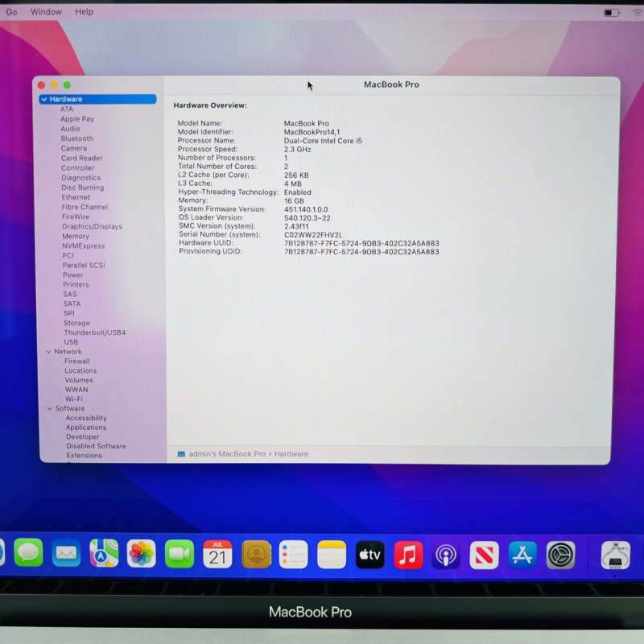This screenshot has height=644, width=644.
Task: Select Card Reader category
Action: click(x=82, y=158)
